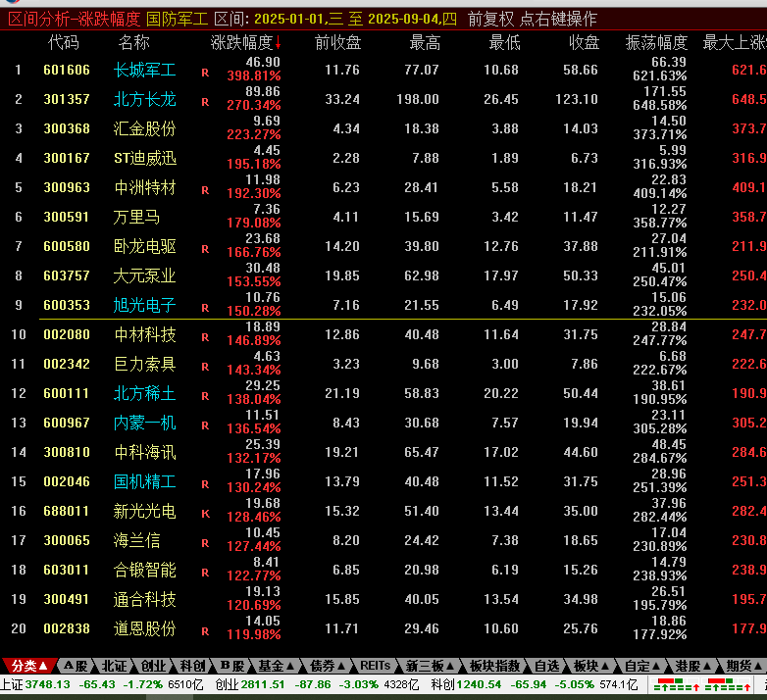Select stock name 中科海讯
This screenshot has width=767, height=700.
(145, 452)
